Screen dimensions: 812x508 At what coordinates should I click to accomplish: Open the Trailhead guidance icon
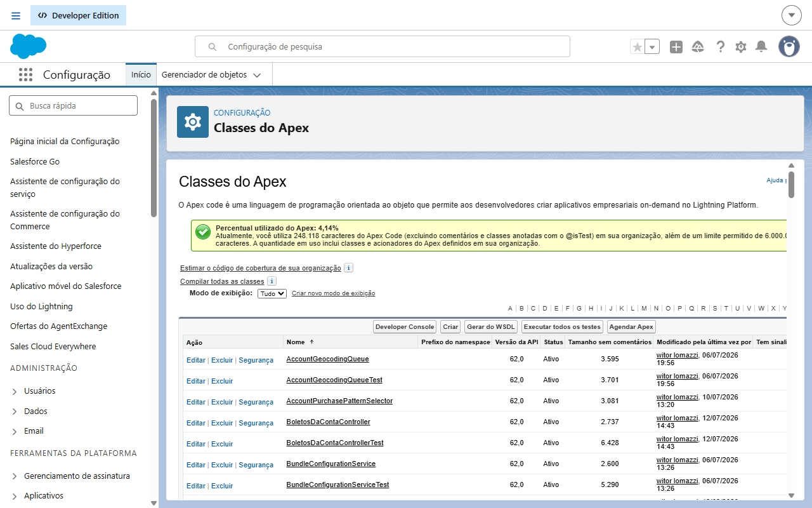[698, 46]
